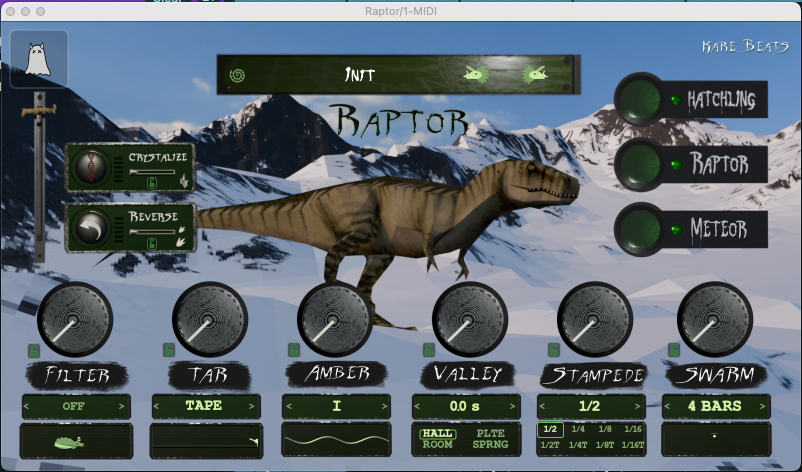Click the crystal shard icon in Crystalize

point(184,181)
